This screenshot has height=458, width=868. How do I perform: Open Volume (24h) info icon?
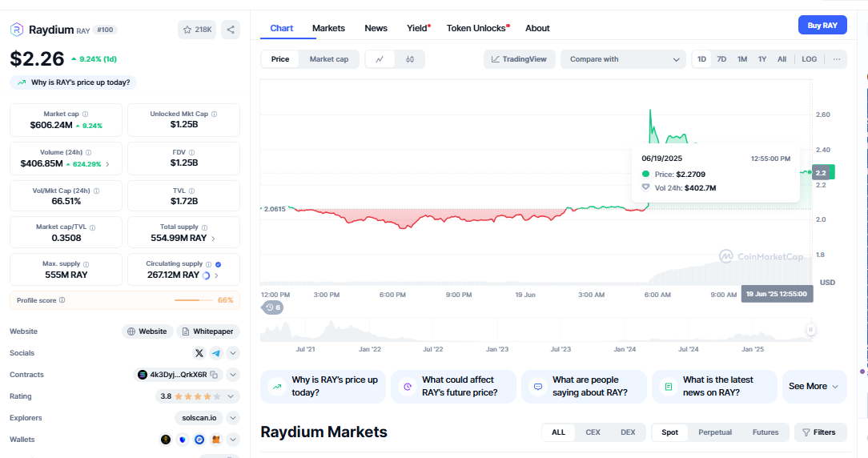(89, 152)
